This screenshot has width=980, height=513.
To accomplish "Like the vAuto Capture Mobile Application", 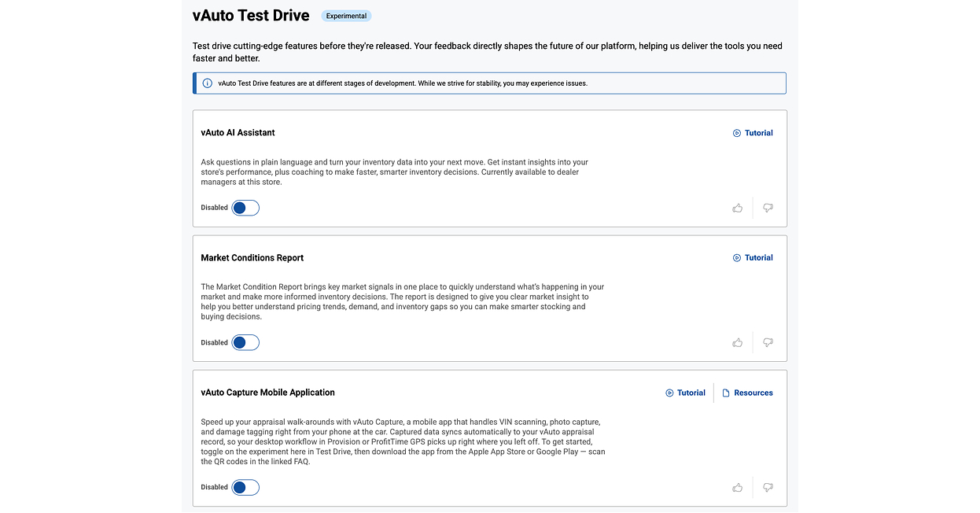I will click(737, 487).
